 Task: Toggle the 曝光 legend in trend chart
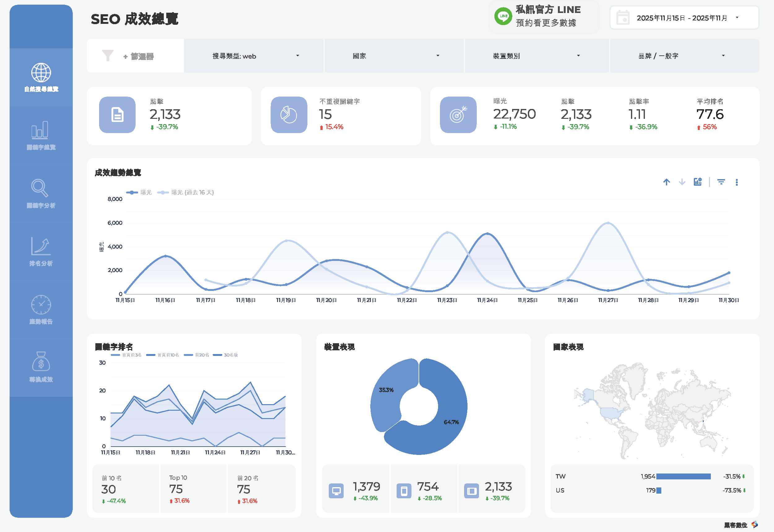[139, 192]
